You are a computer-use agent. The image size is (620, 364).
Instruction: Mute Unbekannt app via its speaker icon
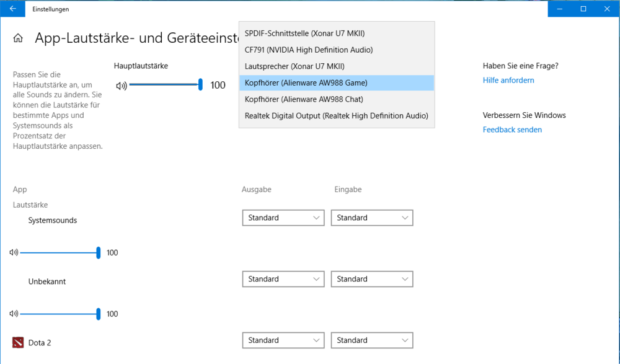tap(14, 314)
